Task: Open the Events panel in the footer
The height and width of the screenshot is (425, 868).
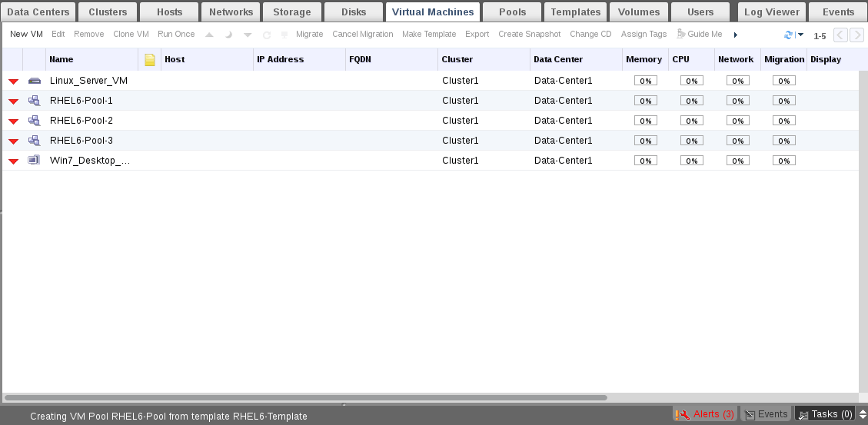Action: click(x=766, y=414)
